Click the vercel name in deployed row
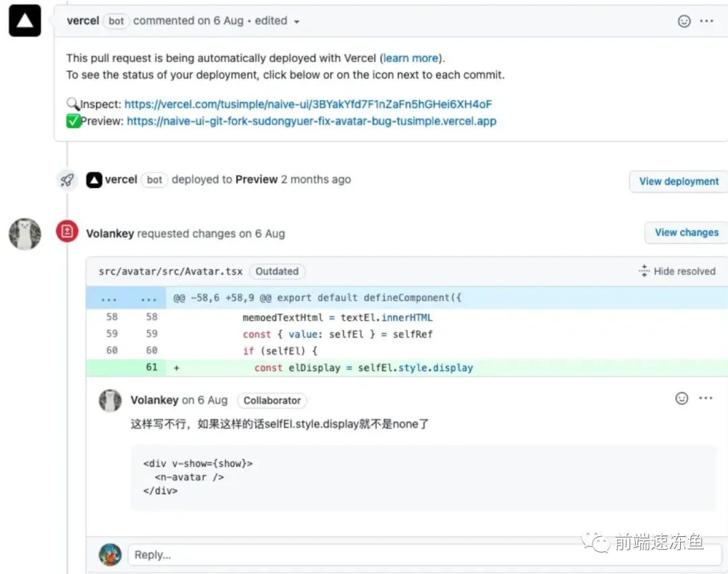This screenshot has height=574, width=728. tap(121, 179)
